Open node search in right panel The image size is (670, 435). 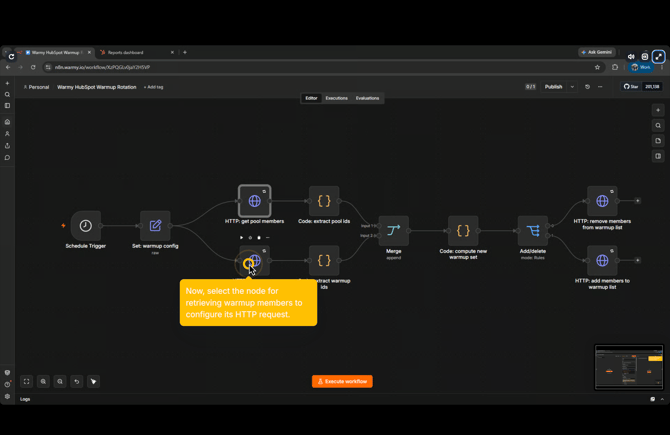click(x=658, y=126)
